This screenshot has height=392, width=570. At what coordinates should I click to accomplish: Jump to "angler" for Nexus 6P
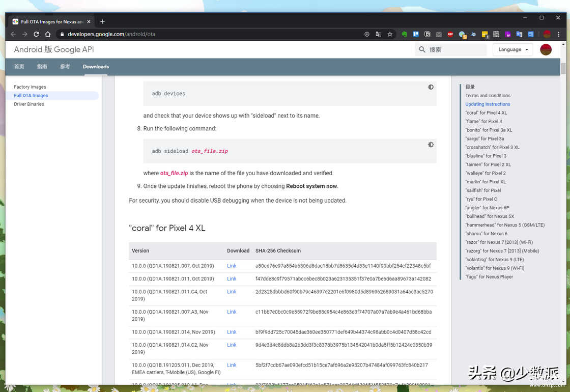(487, 208)
